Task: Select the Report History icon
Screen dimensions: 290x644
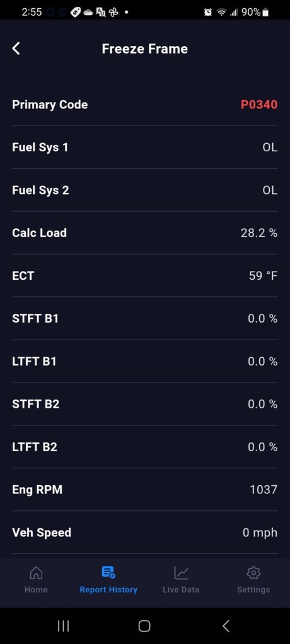Action: pos(108,572)
